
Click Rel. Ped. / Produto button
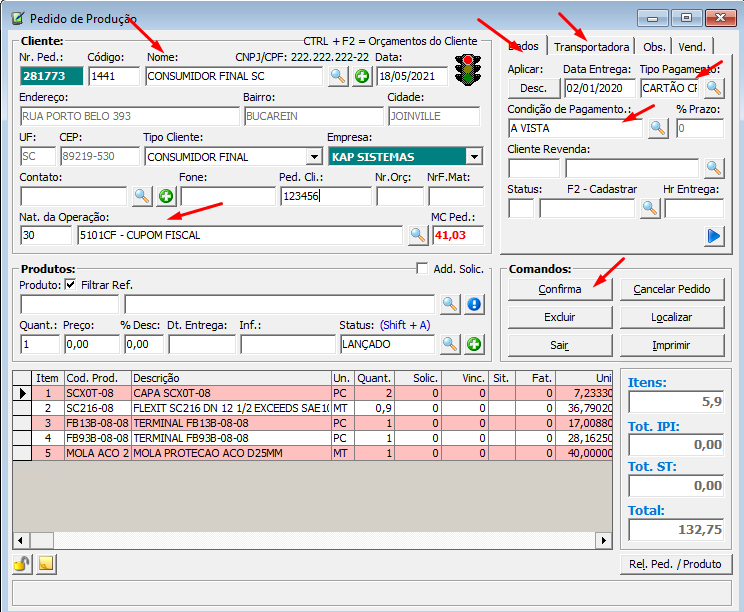tap(676, 564)
